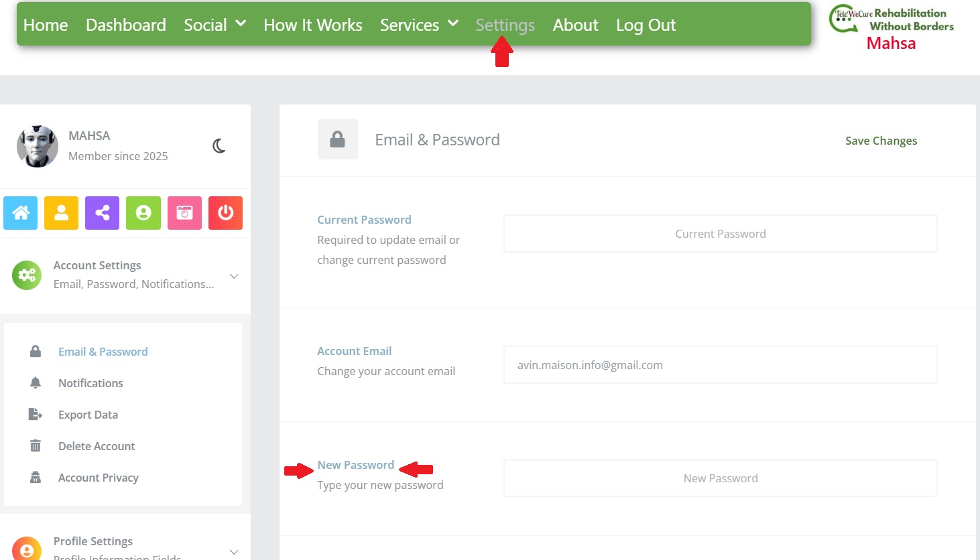Click the lock icon beside Email & Password
The height and width of the screenshot is (560, 980).
(x=36, y=352)
